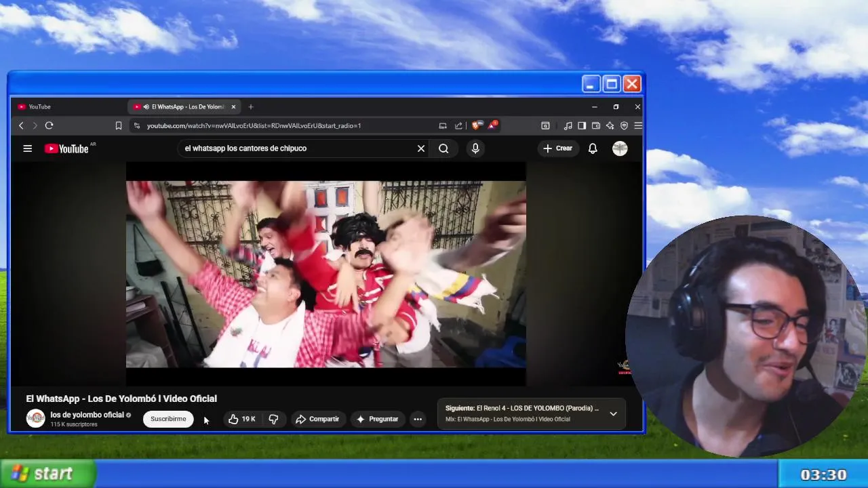868x488 pixels.
Task: Click the clock timer showing 03:30
Action: [823, 475]
